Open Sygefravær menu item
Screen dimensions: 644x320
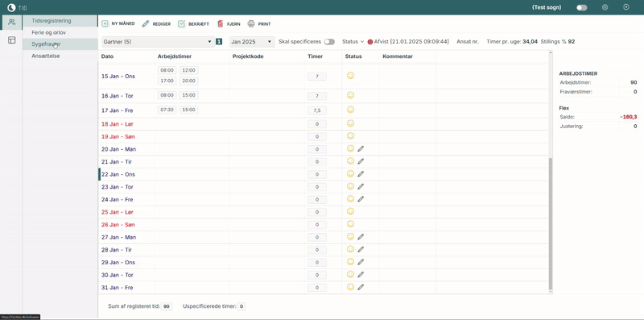pyautogui.click(x=60, y=44)
